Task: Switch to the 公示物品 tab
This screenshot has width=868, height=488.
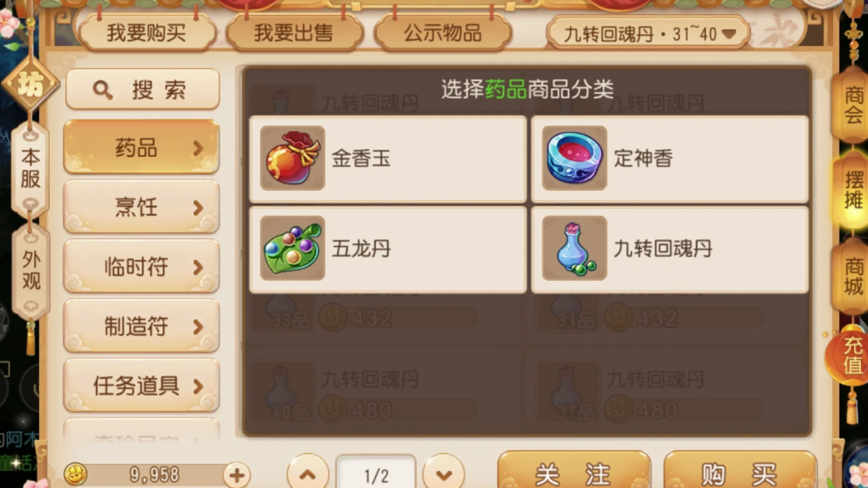Action: 443,33
